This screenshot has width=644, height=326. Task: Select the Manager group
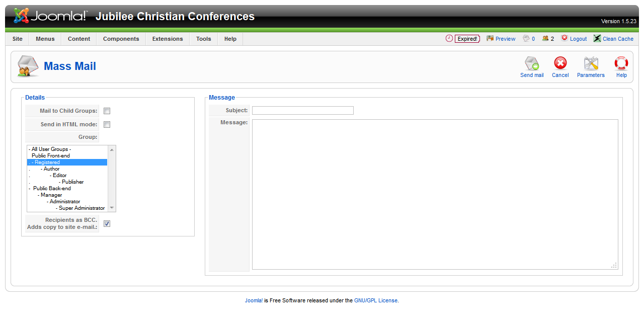(x=67, y=195)
